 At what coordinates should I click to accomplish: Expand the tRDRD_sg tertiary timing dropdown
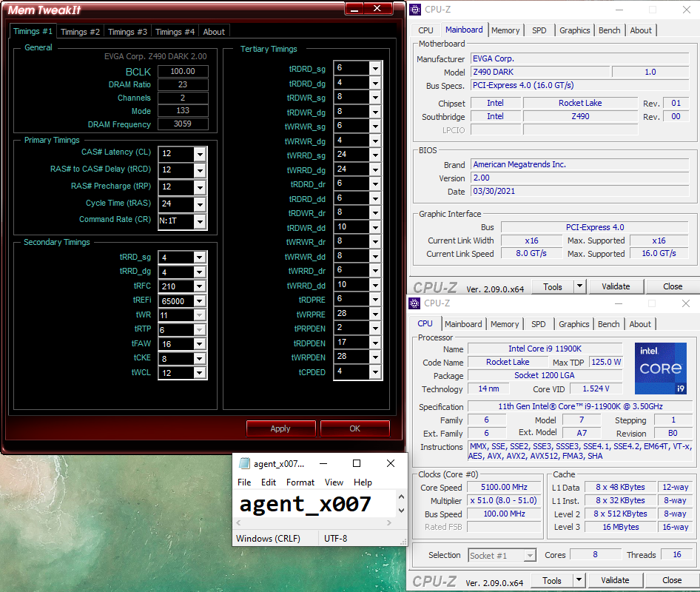375,68
